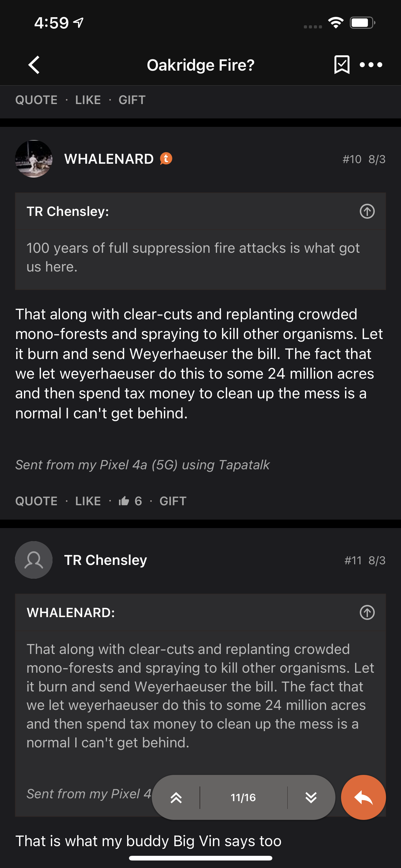This screenshot has height=868, width=401.
Task: Tap Quote on the top partial post
Action: [x=36, y=100]
